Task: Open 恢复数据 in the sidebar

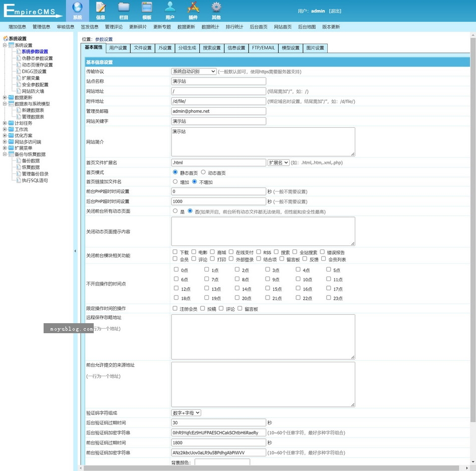Action: coord(31,167)
